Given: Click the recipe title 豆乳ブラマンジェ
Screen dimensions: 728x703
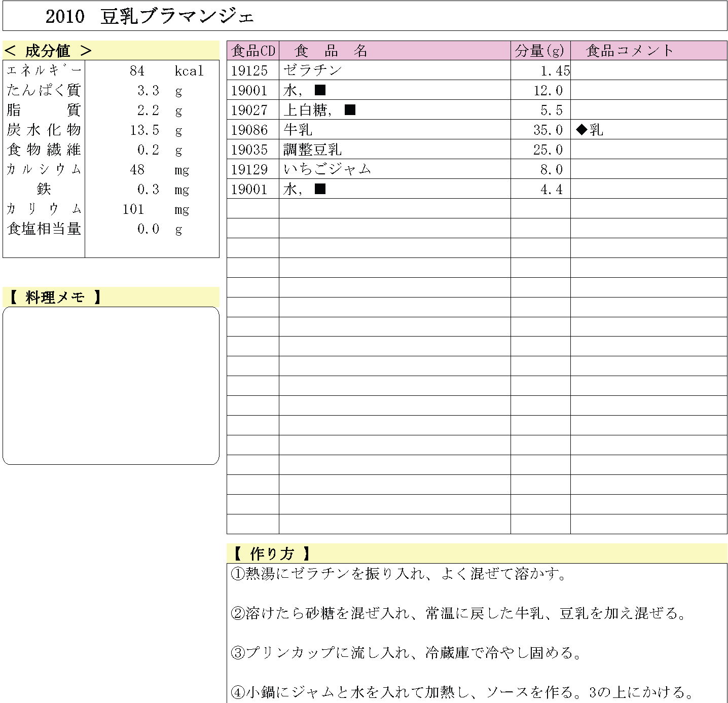Looking at the screenshot, I should [x=177, y=17].
